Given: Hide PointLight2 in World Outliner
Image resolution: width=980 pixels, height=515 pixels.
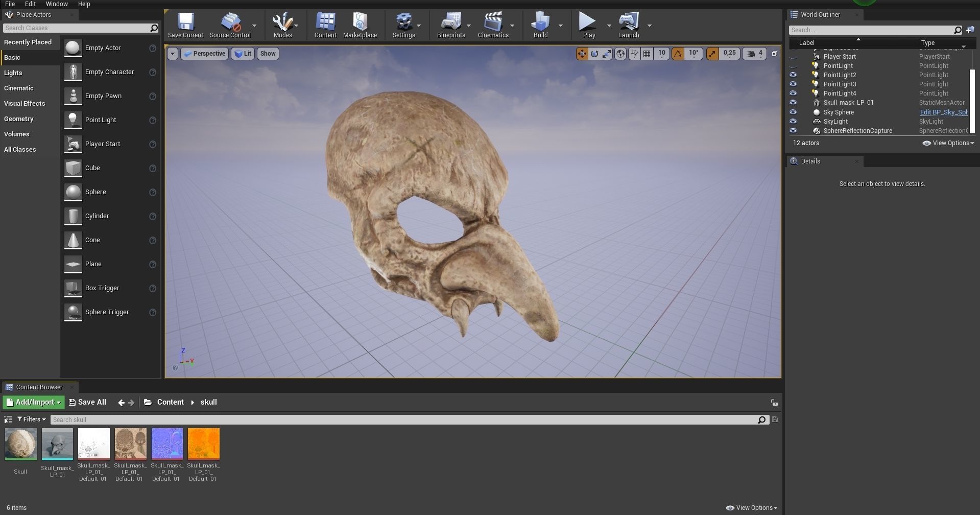Looking at the screenshot, I should pyautogui.click(x=793, y=75).
